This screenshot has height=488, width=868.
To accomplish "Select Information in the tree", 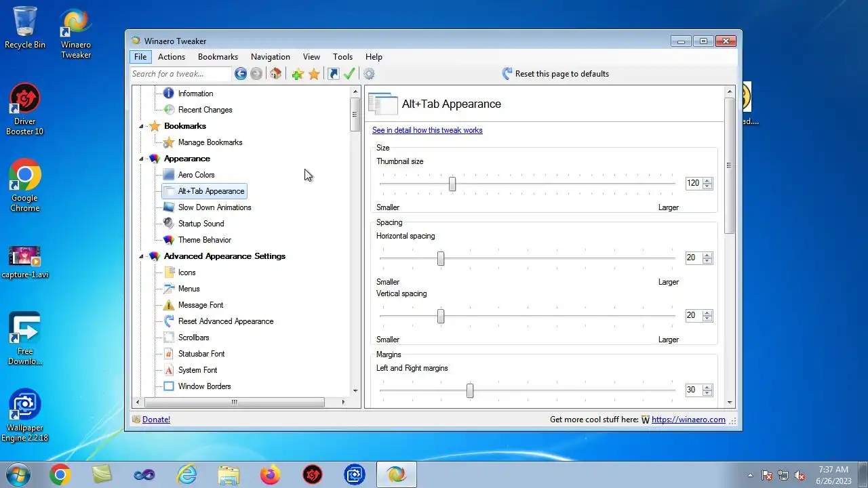I will tap(195, 94).
